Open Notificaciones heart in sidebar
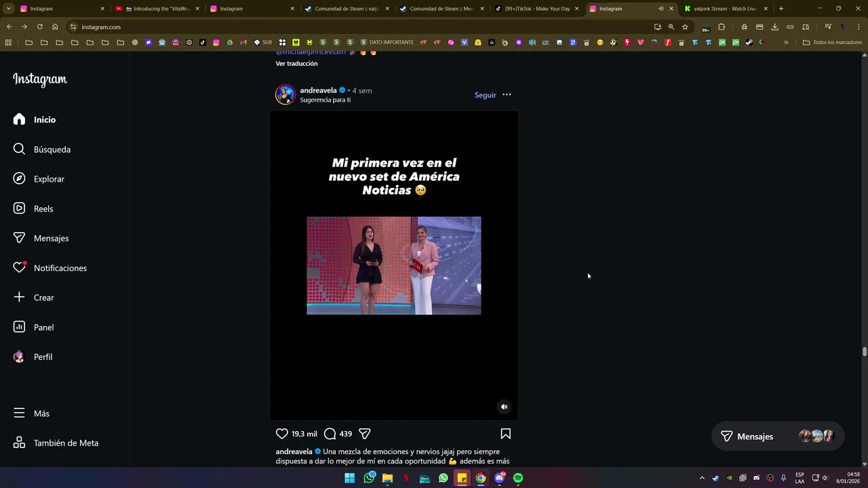This screenshot has width=868, height=488. [50, 268]
